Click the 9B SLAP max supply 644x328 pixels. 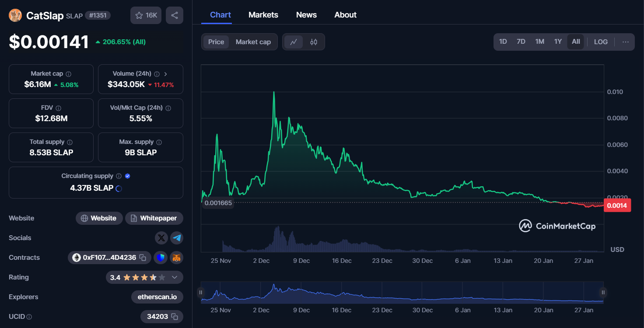[140, 153]
